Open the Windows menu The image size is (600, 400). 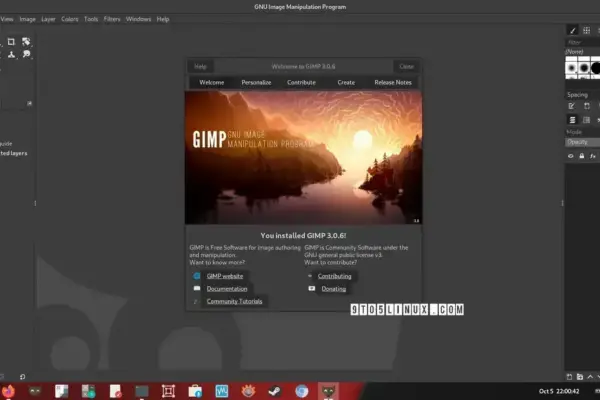(x=138, y=19)
